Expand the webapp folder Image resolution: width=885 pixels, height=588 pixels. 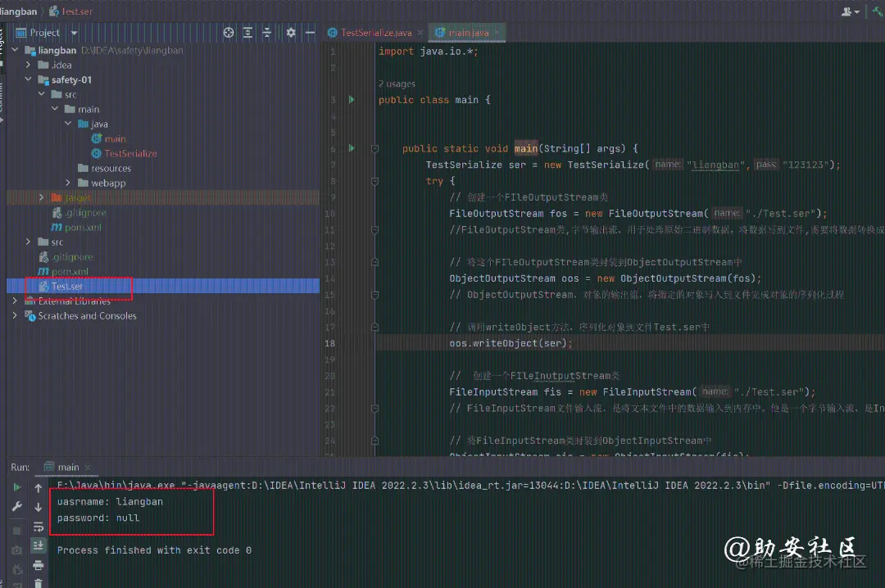(68, 183)
